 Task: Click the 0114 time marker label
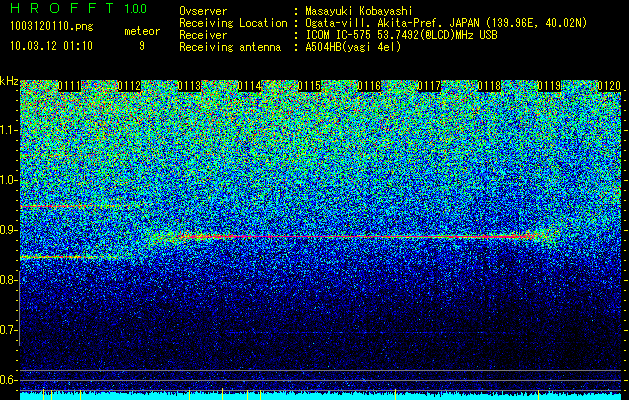tap(249, 86)
